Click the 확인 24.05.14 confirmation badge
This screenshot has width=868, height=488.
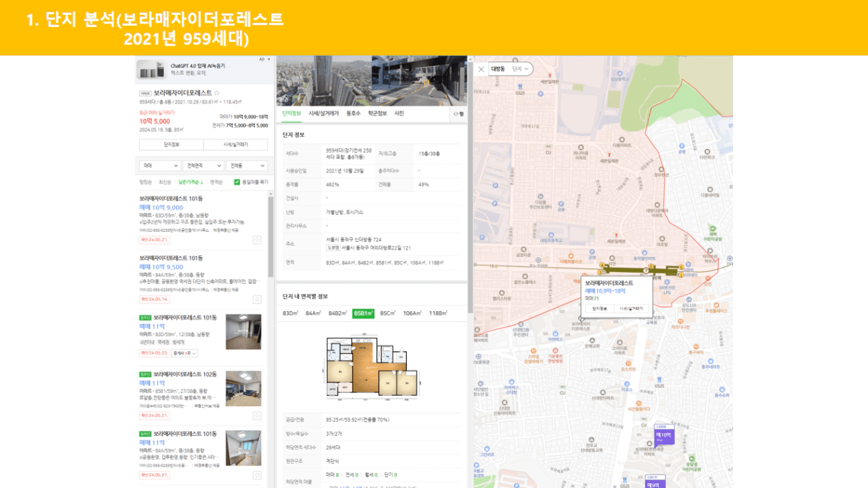[x=154, y=299]
